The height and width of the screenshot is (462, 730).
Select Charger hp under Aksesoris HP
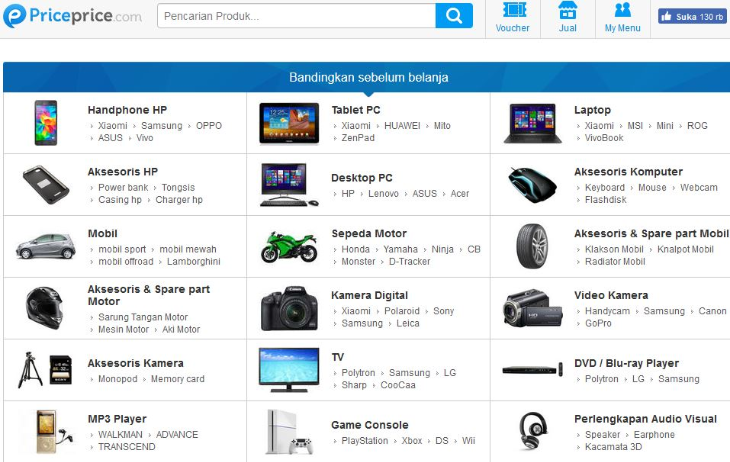coord(179,199)
